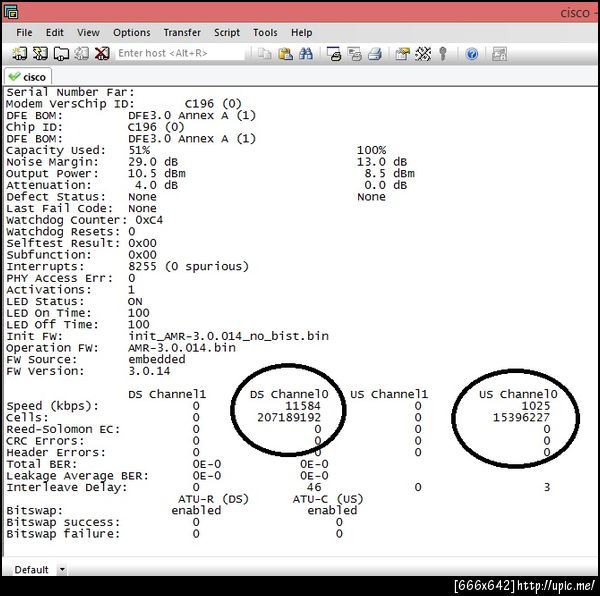Click the Default button bar label
The width and height of the screenshot is (600, 596).
(31, 570)
